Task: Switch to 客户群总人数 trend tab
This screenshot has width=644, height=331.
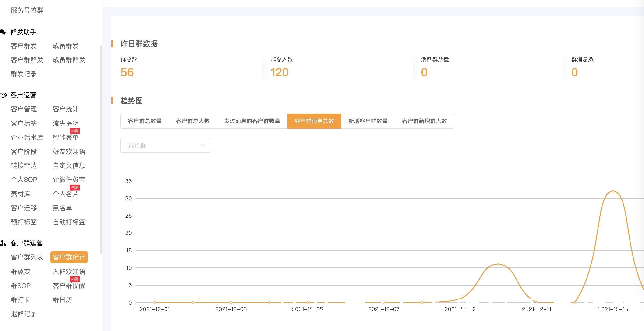Action: tap(193, 121)
